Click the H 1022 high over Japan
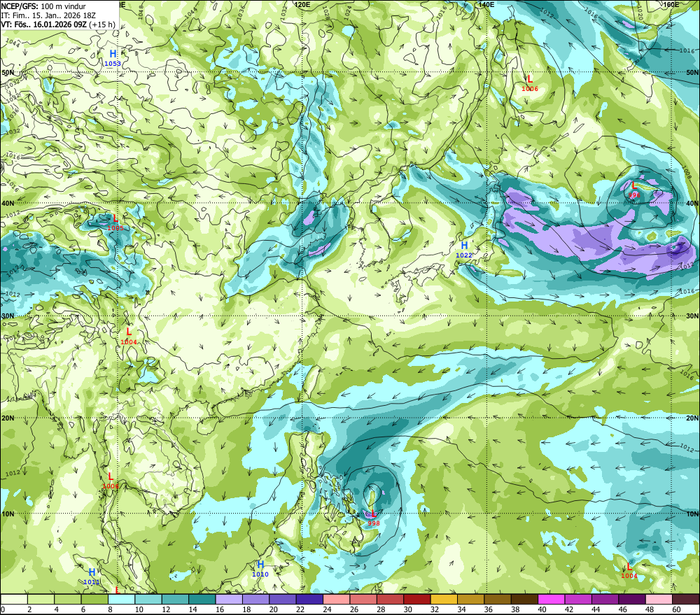 464,250
